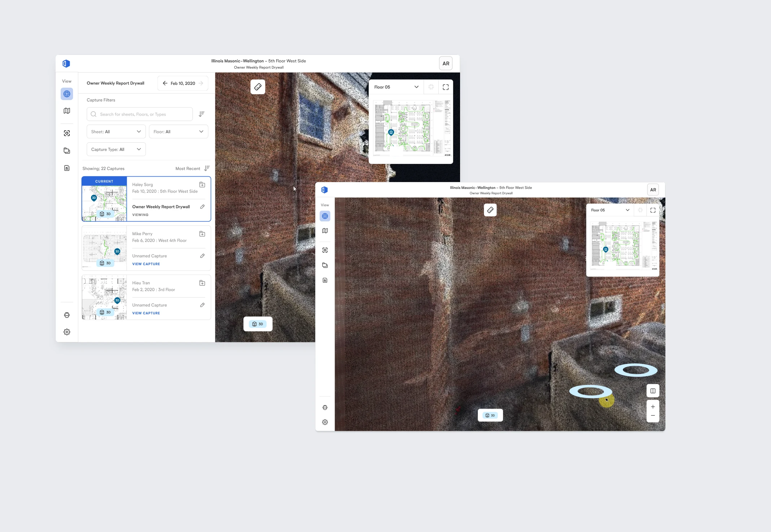Open the Floor: All dropdown filter

(x=178, y=132)
